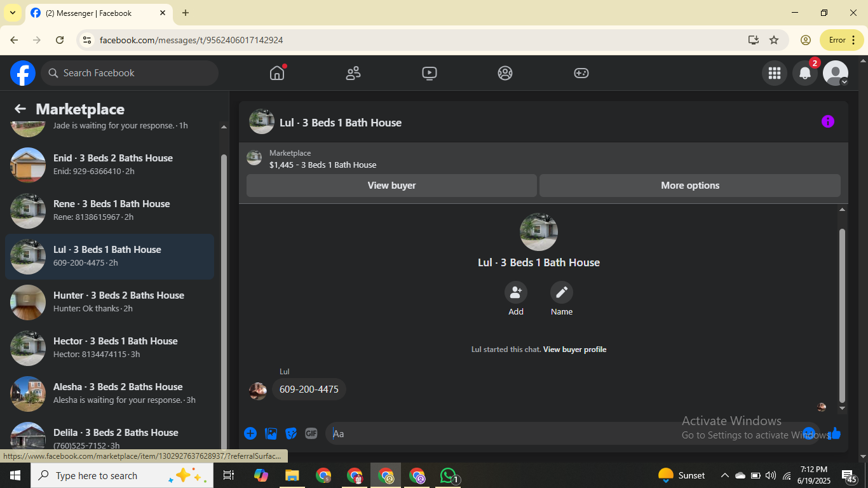Open the Windows notification center icon
This screenshot has height=488, width=868.
coord(849,475)
